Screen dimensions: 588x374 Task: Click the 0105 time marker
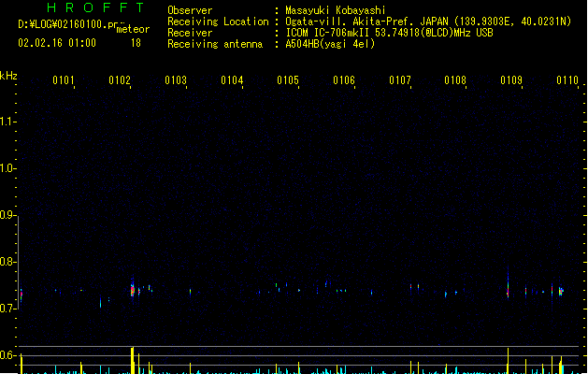click(x=288, y=80)
